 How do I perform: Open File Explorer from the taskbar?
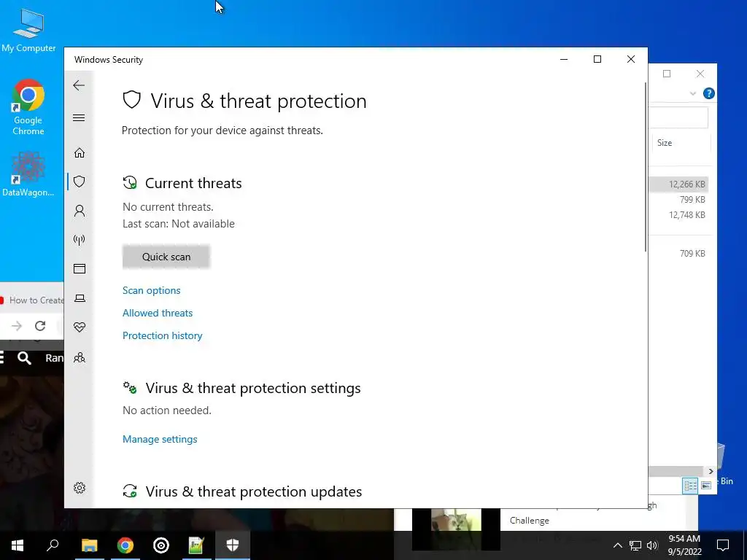click(x=90, y=545)
